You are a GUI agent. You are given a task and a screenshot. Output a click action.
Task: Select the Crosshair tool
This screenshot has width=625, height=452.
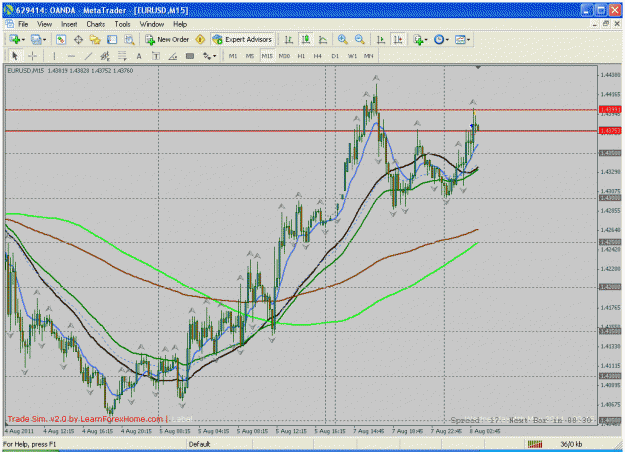[33, 56]
